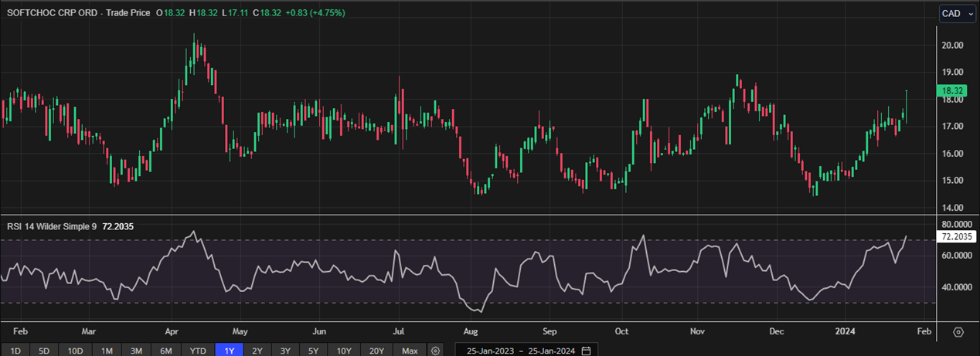Expand the CAD currency dropdown

[x=954, y=13]
